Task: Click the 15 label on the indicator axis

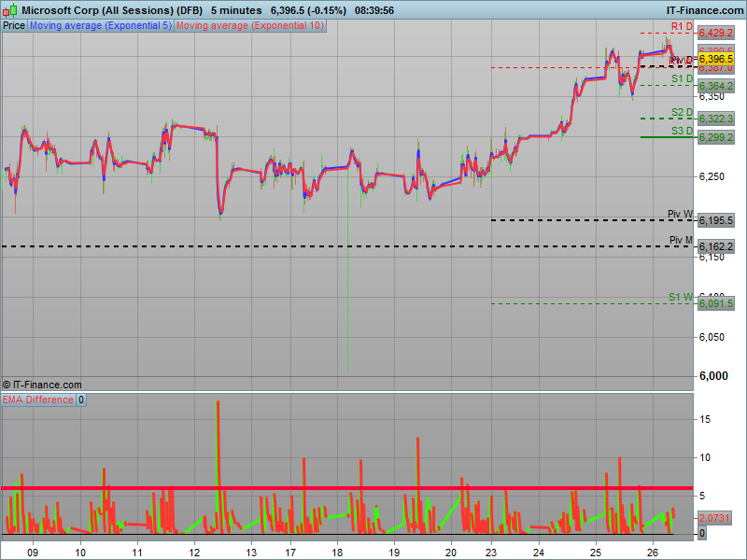Action: (705, 419)
